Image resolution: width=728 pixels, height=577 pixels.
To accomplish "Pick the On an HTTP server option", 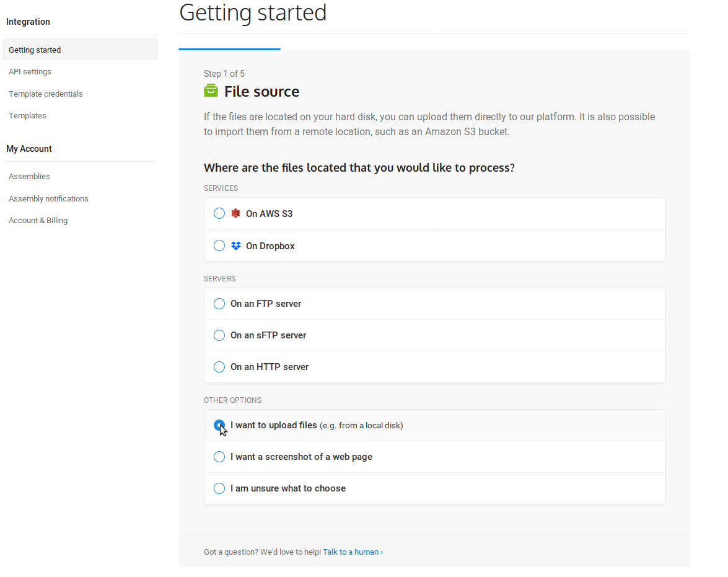I will [x=219, y=367].
